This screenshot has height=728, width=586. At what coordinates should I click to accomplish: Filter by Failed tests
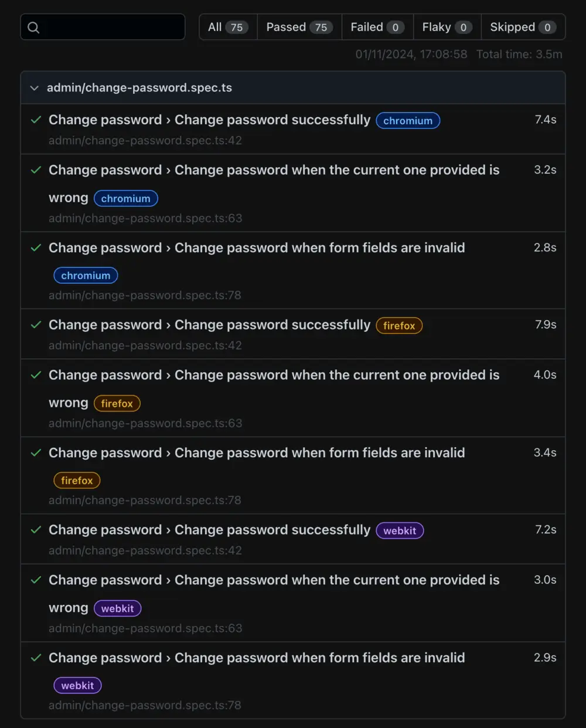coord(377,28)
